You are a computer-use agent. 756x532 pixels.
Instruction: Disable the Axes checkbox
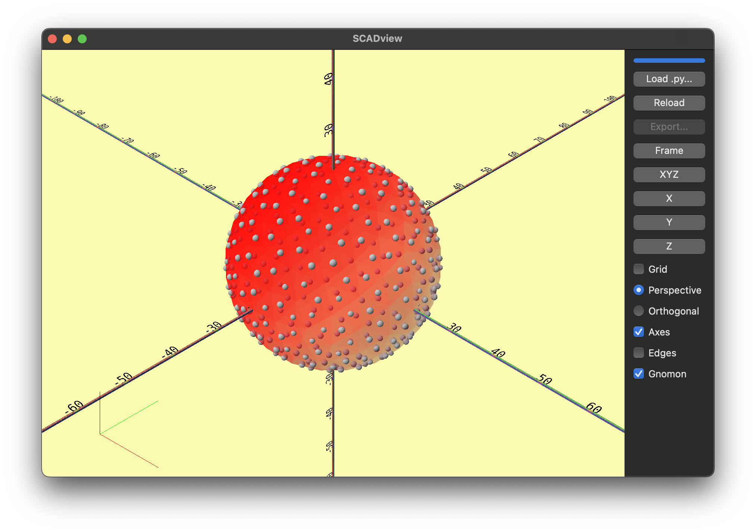point(639,332)
